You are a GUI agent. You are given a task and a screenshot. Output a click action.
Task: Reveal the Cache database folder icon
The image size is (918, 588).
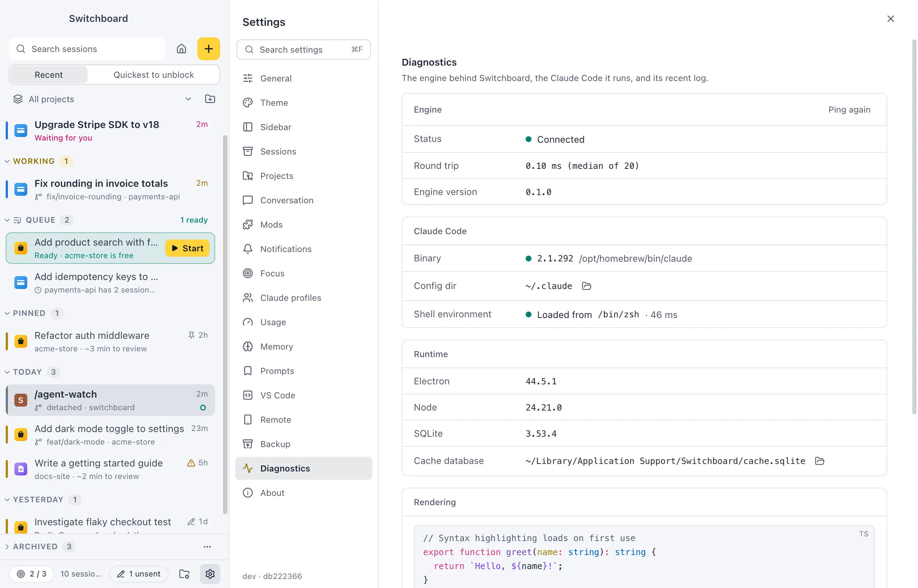tap(819, 461)
